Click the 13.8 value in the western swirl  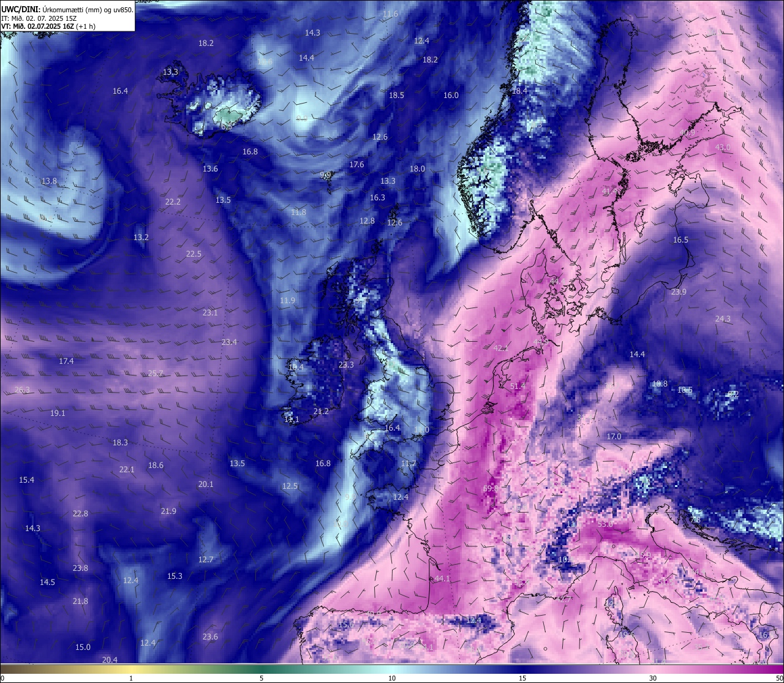pyautogui.click(x=49, y=181)
